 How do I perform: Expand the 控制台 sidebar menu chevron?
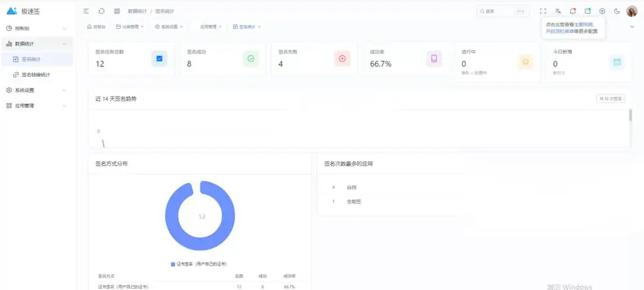(x=64, y=28)
